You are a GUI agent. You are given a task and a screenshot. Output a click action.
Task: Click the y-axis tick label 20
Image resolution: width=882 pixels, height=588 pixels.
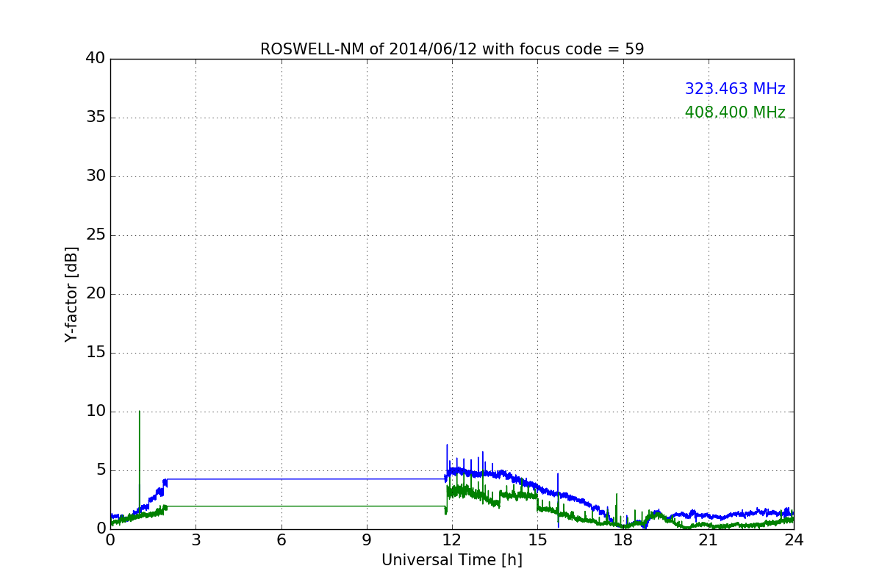[x=96, y=294]
